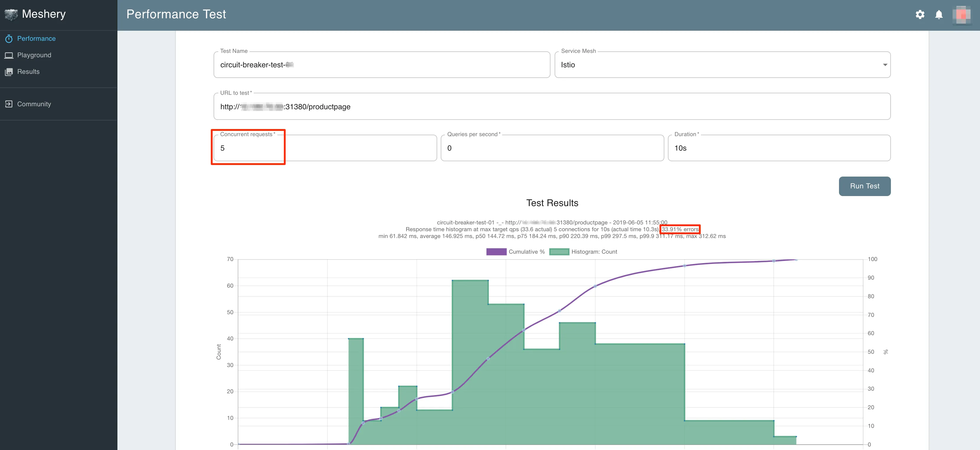This screenshot has width=980, height=450.
Task: Toggle Histogram: Count legend series
Action: 594,252
